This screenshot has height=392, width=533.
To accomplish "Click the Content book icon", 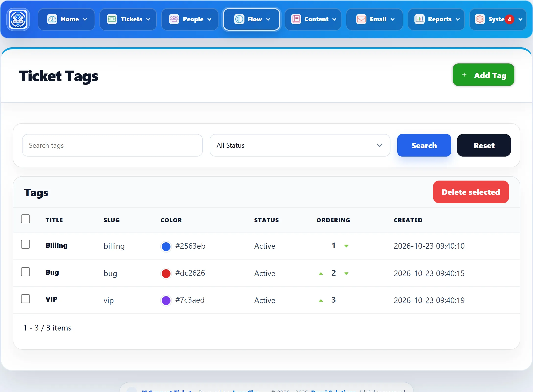I will tap(296, 19).
